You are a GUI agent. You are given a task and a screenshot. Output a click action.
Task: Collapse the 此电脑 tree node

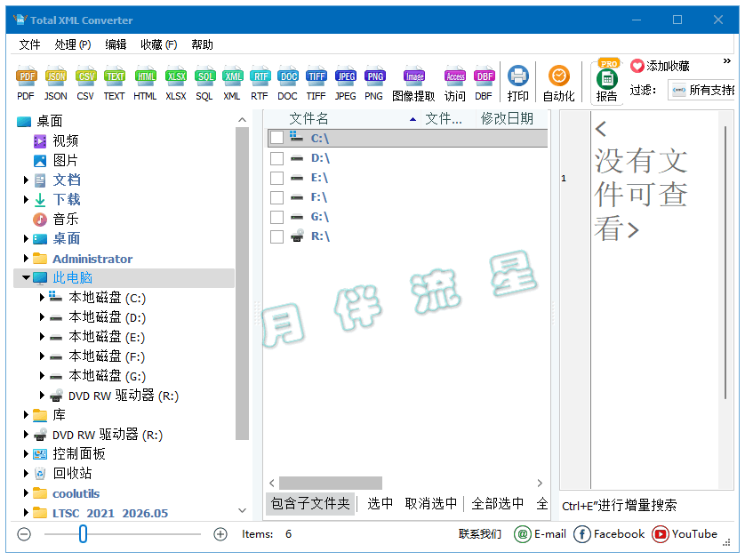tap(26, 276)
